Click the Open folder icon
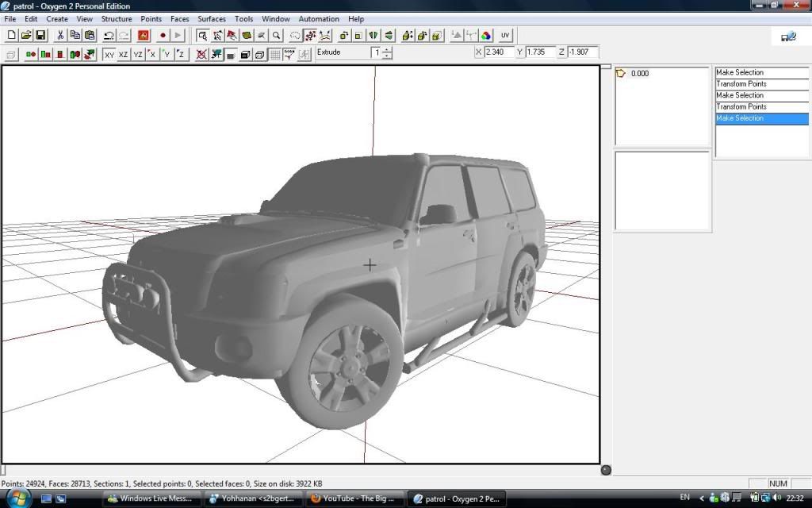The height and width of the screenshot is (508, 812). pyautogui.click(x=26, y=35)
